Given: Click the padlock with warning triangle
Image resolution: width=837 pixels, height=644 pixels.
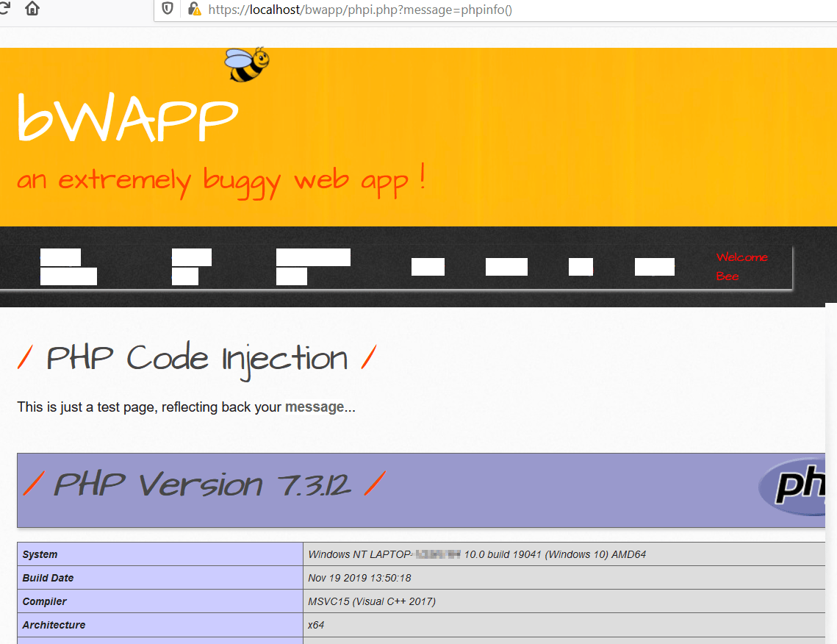Looking at the screenshot, I should (x=195, y=10).
